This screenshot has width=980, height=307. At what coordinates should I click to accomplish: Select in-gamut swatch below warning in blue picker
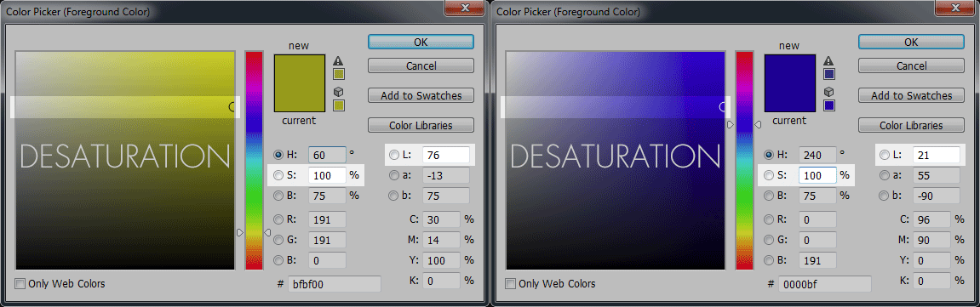pos(828,75)
